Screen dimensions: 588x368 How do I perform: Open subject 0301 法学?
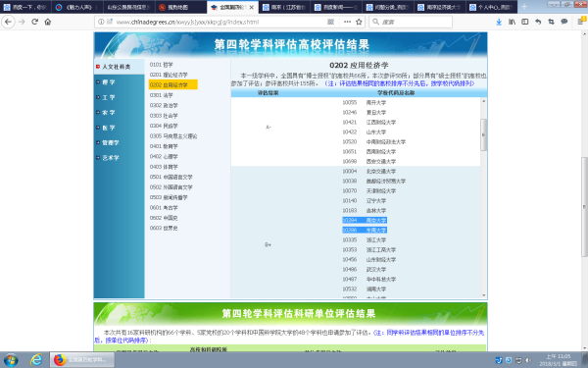162,95
